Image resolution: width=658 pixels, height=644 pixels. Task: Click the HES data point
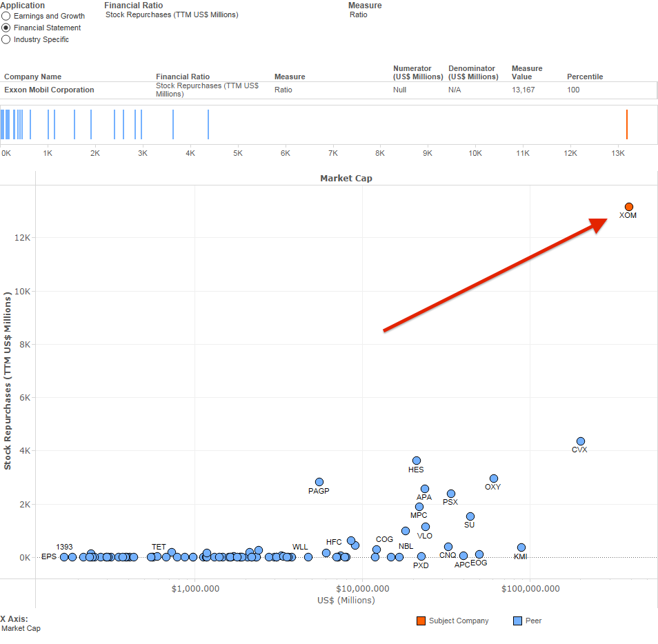pos(417,461)
